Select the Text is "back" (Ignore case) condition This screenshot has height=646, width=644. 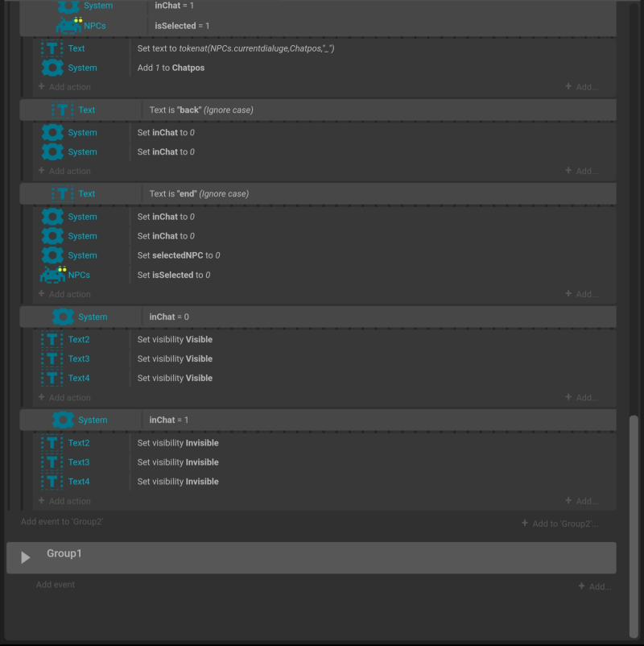coord(201,110)
